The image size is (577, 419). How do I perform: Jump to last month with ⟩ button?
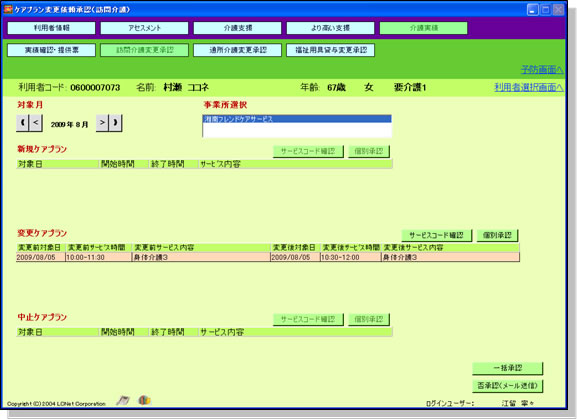pyautogui.click(x=116, y=122)
